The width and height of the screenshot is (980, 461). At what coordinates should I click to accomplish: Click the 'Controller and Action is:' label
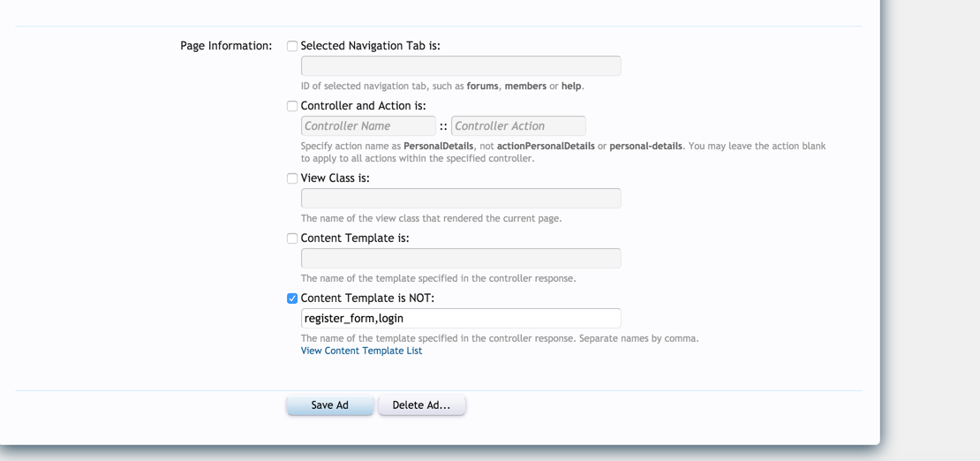[x=363, y=106]
